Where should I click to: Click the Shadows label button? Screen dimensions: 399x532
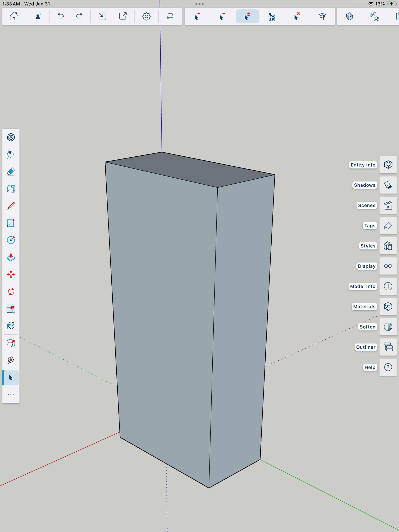click(364, 185)
